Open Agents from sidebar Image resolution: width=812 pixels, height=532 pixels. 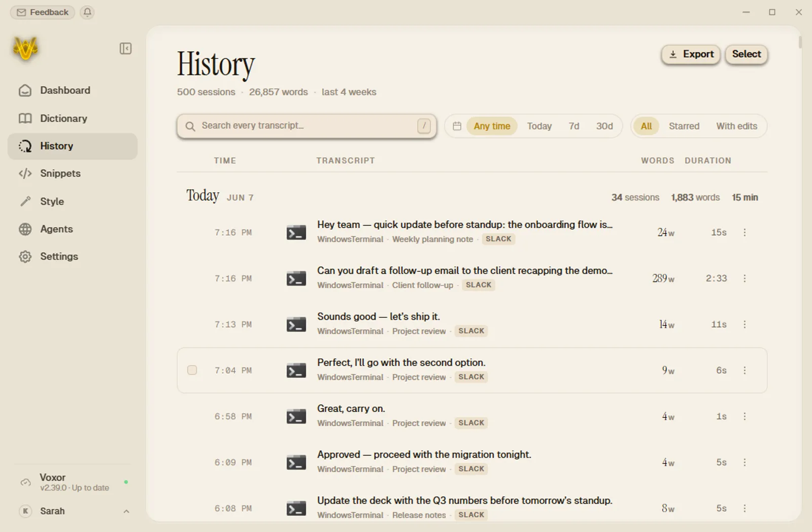coord(73,229)
